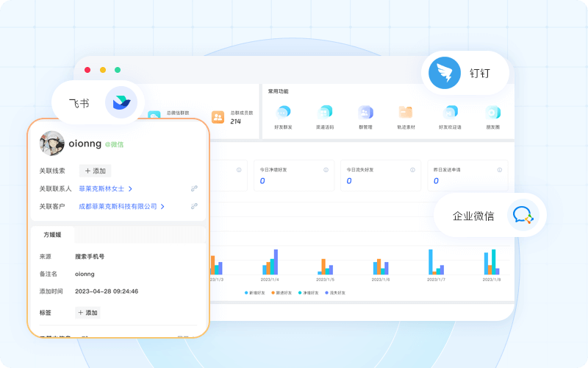588x368 pixels.
Task: Click the orange 总群成员数 icon
Action: [218, 117]
